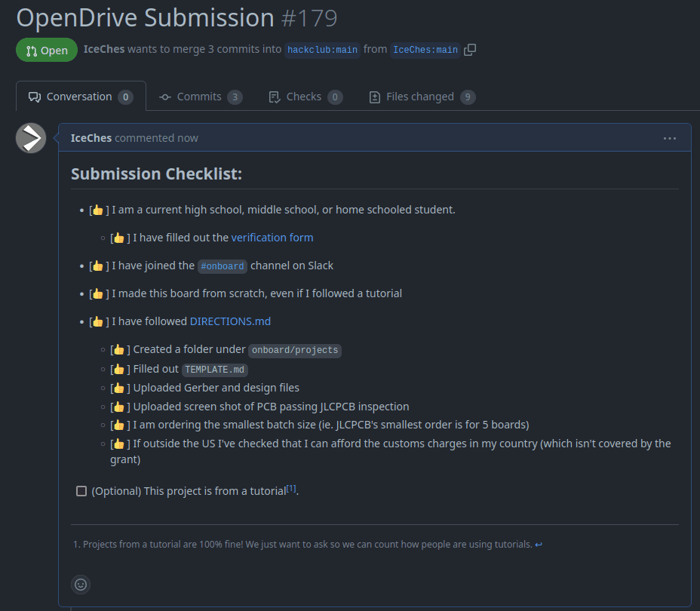This screenshot has width=700, height=611.
Task: Click the IceChes:main head branch label
Action: coord(425,50)
